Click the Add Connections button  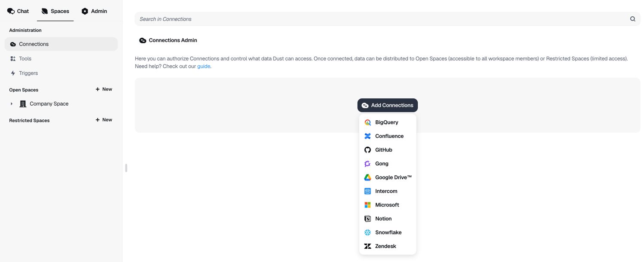point(387,105)
